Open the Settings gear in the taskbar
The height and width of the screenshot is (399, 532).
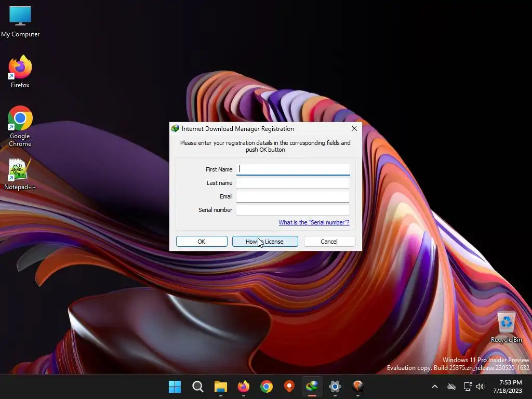[335, 387]
